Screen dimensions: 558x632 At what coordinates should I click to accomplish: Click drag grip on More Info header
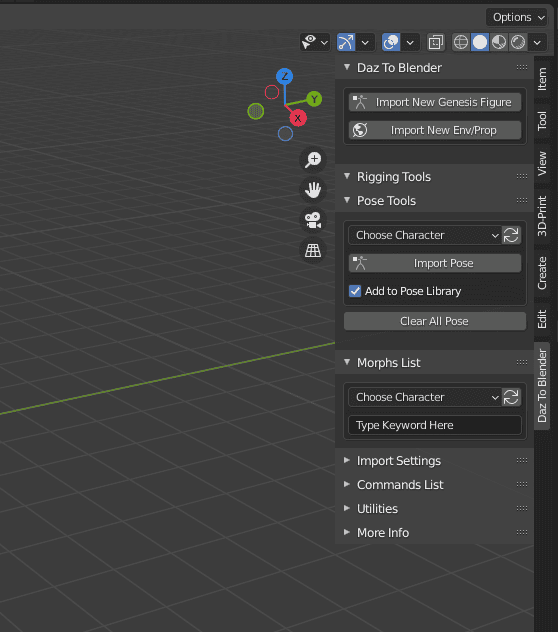coord(522,532)
